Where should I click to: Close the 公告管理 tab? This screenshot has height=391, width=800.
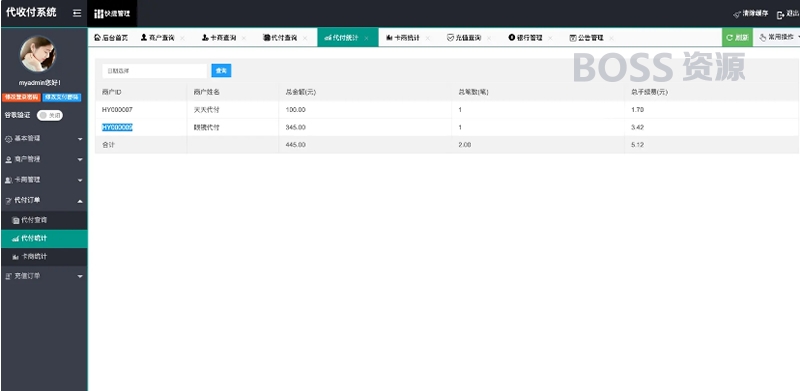point(611,38)
